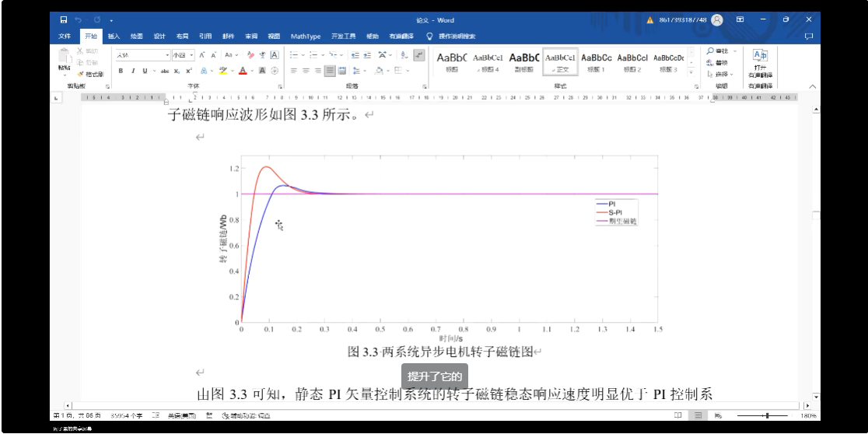
Task: Click the yellow text highlight color button
Action: [x=222, y=71]
